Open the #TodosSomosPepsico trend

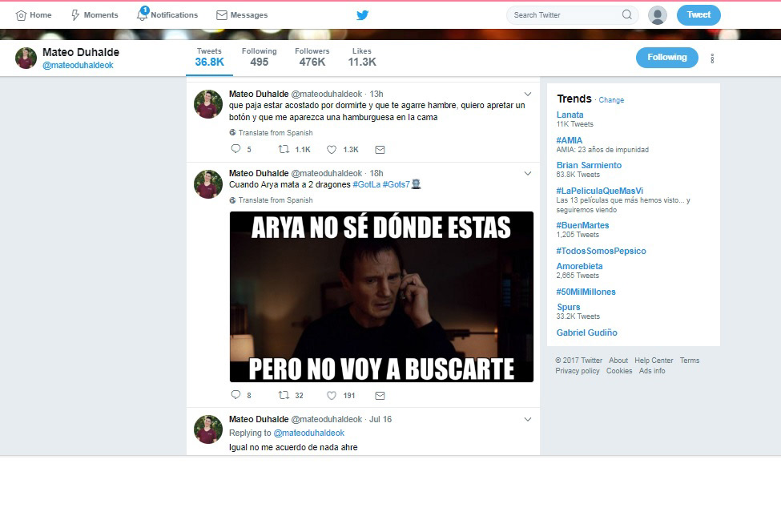click(x=601, y=251)
